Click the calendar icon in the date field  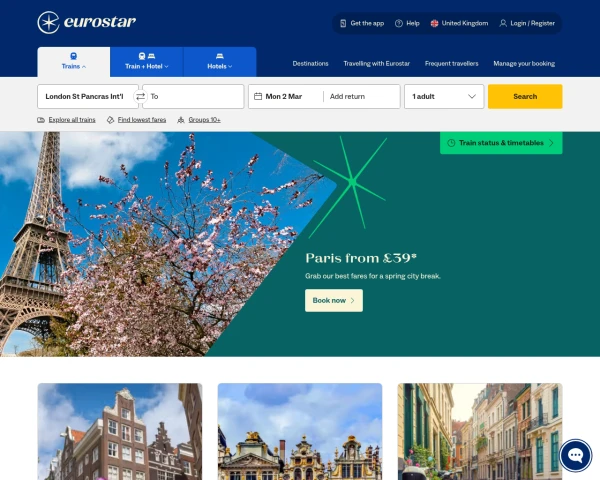point(258,96)
